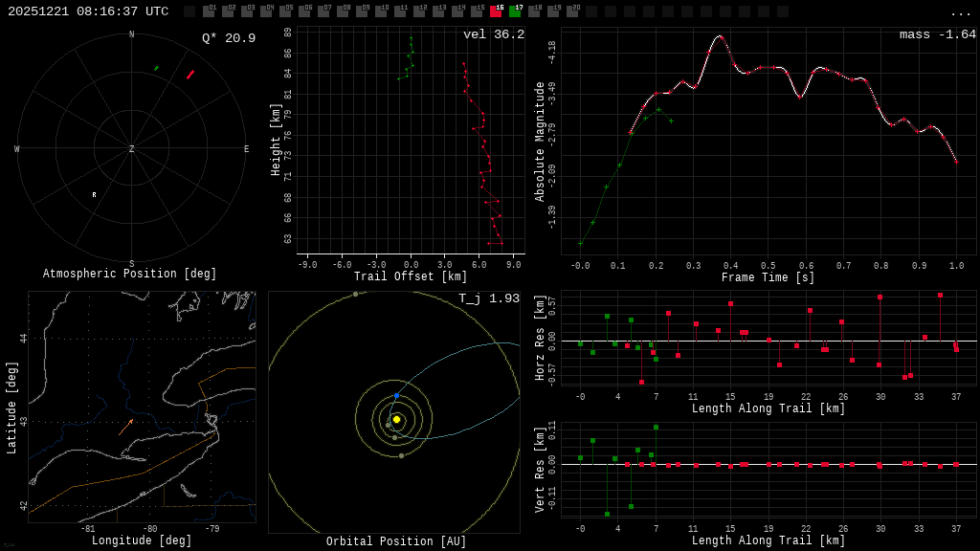Image resolution: width=980 pixels, height=551 pixels.
Task: Click the red meteor track on polar plot
Action: click(190, 75)
